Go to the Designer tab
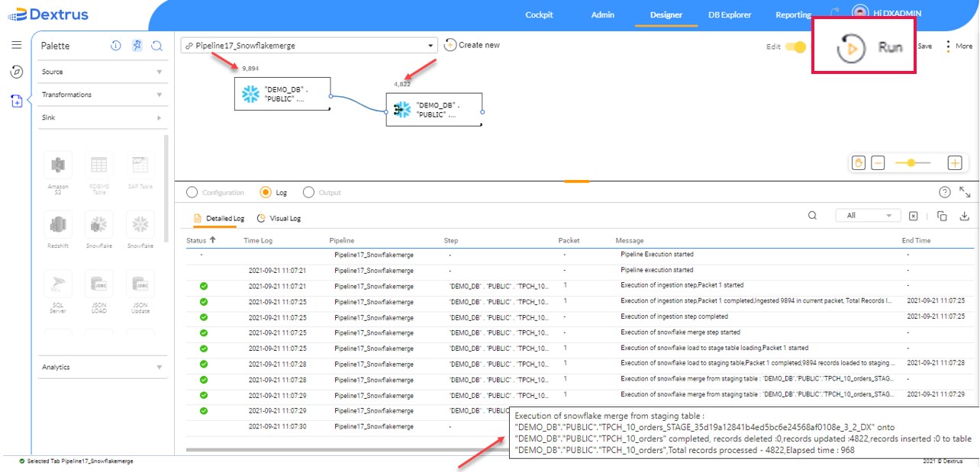The height and width of the screenshot is (472, 980). (x=666, y=14)
